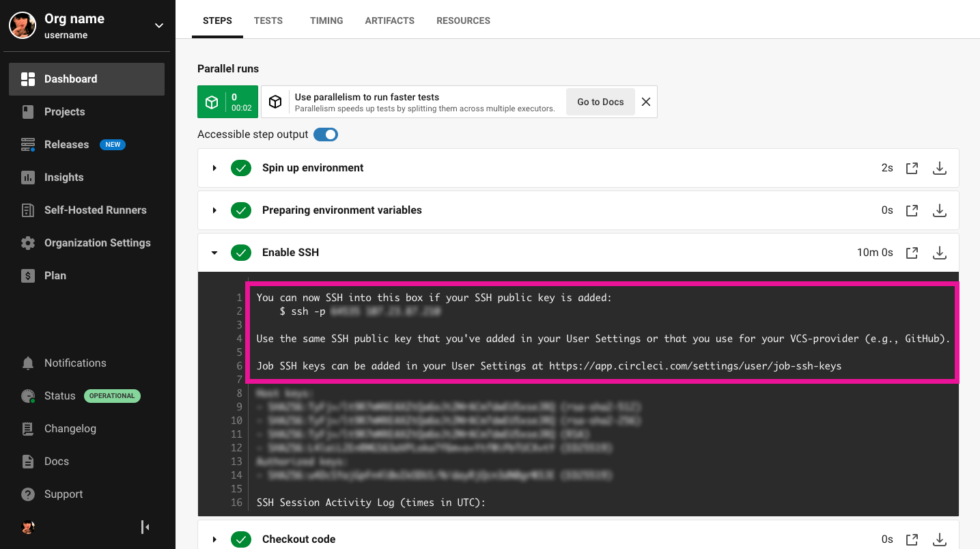Click the Go to Docs button
The width and height of the screenshot is (980, 549).
[x=600, y=102]
